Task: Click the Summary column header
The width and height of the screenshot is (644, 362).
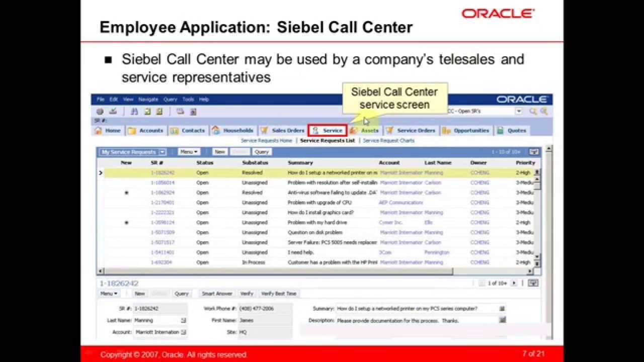Action: coord(300,163)
